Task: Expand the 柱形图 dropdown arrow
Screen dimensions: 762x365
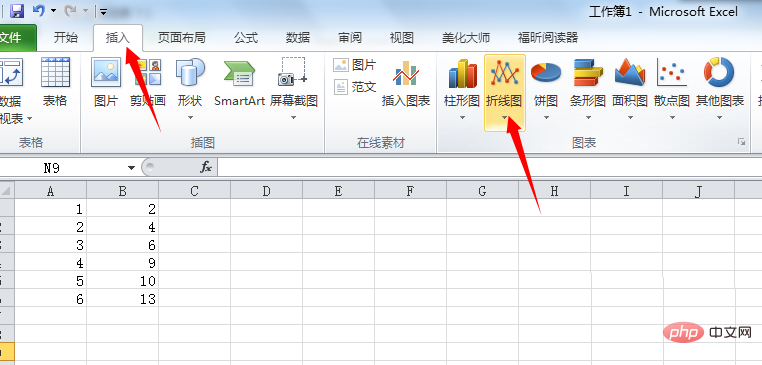Action: tap(462, 118)
